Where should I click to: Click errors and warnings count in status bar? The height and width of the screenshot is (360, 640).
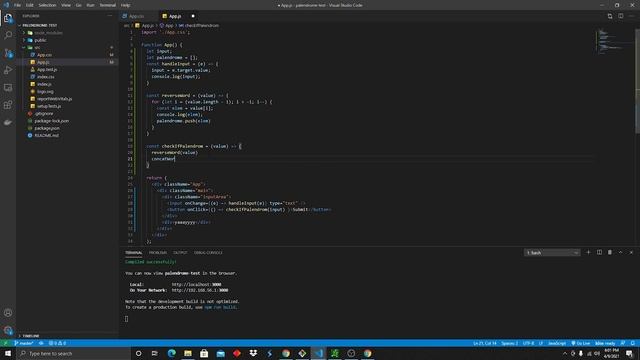tap(57, 343)
